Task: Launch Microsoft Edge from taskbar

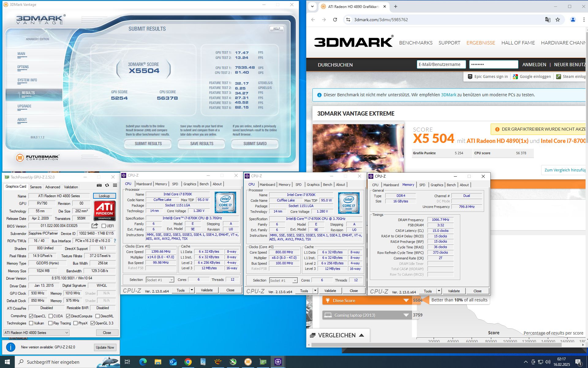Action: (143, 362)
